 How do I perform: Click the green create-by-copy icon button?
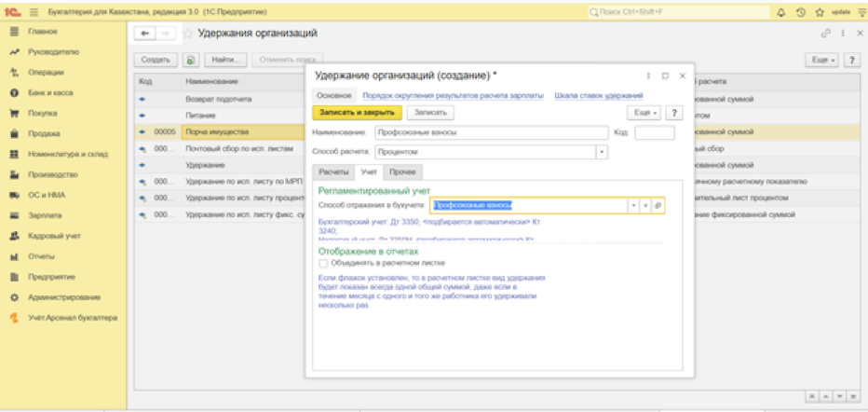click(x=189, y=60)
